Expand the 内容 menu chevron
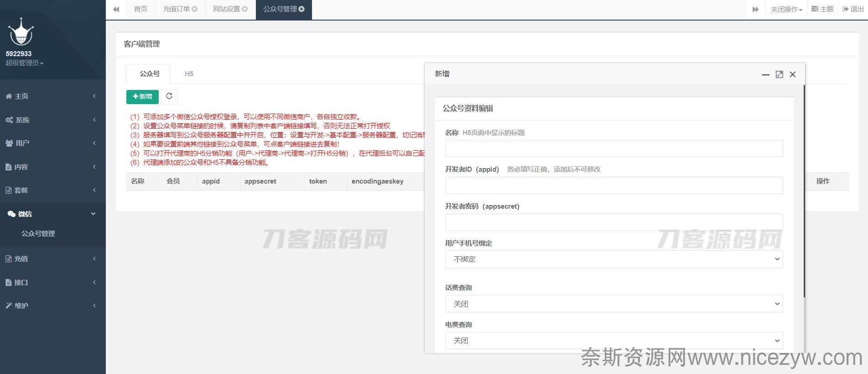The image size is (868, 374). (x=94, y=167)
